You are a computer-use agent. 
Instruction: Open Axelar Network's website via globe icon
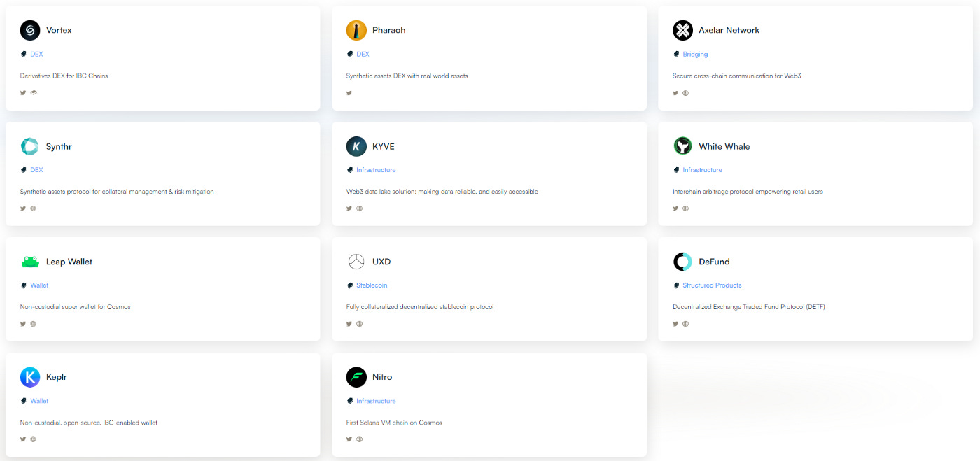coord(685,92)
